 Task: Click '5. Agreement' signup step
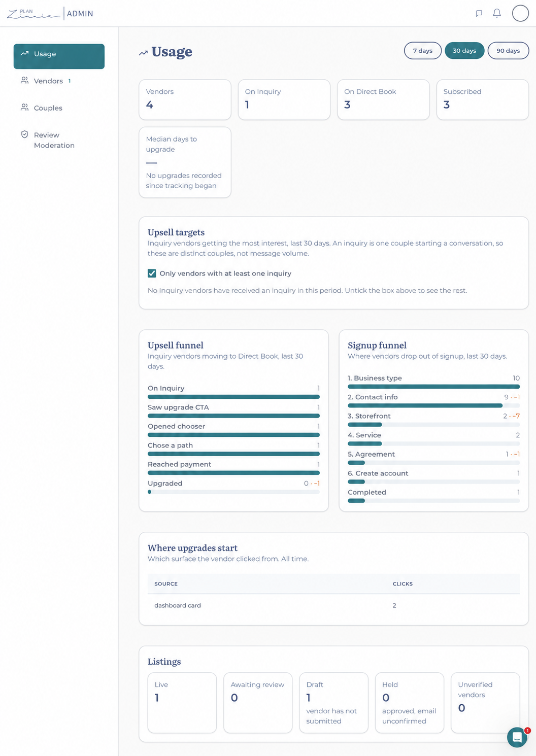click(371, 454)
